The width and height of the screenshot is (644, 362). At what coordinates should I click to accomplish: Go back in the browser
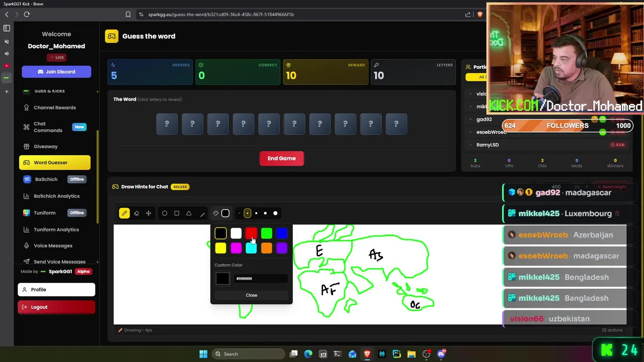coord(7,15)
